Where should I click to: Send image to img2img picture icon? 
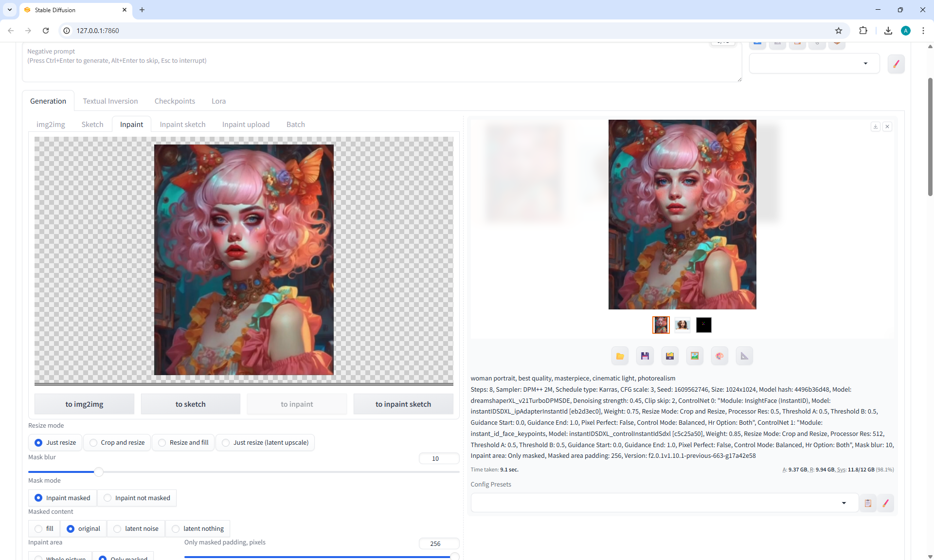click(695, 356)
